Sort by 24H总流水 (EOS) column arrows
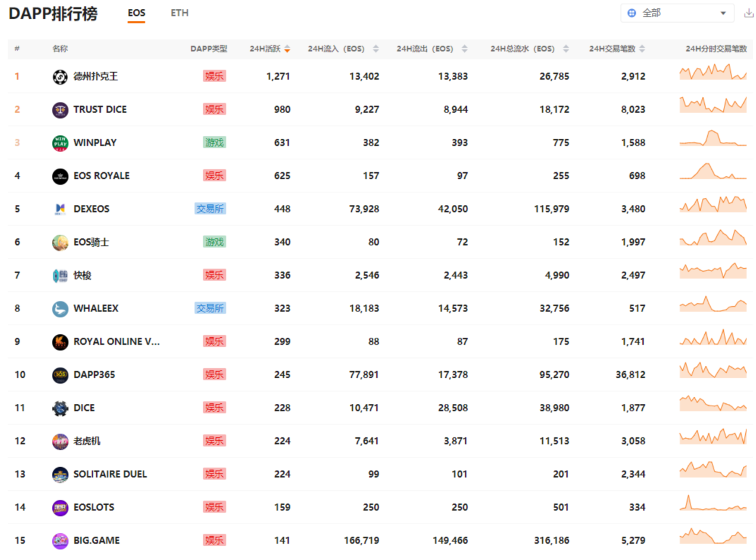The image size is (756, 560). click(566, 49)
